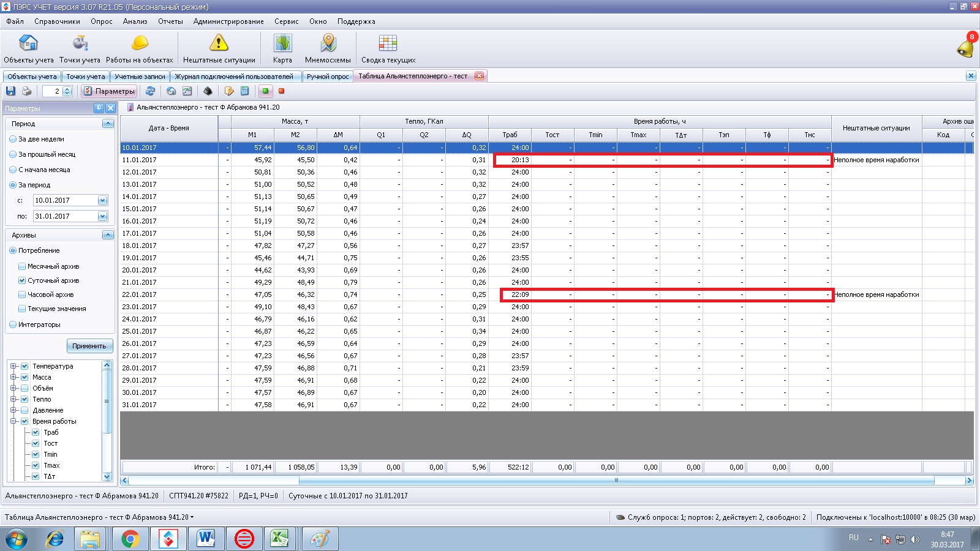Viewport: 980px width, 551px height.
Task: Enable the Текущие значения checkbox
Action: point(22,309)
